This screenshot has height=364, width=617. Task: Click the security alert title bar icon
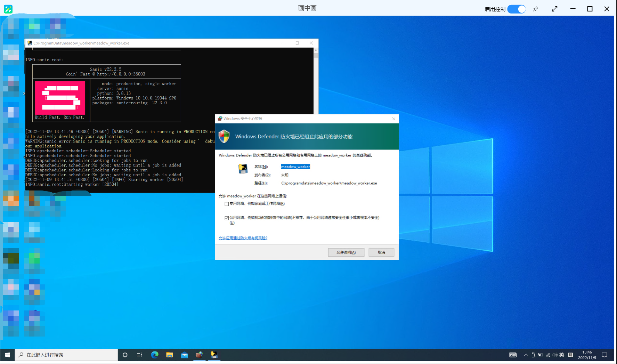click(x=220, y=119)
